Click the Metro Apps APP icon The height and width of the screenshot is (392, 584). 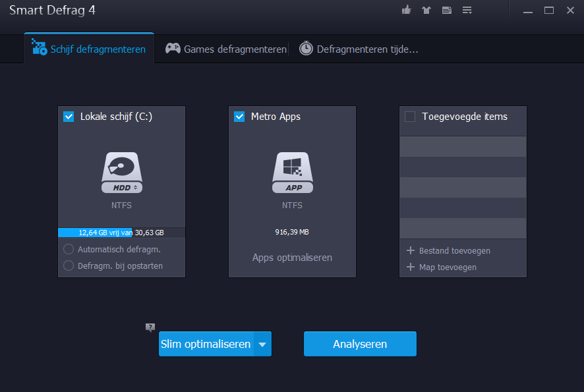pos(292,173)
